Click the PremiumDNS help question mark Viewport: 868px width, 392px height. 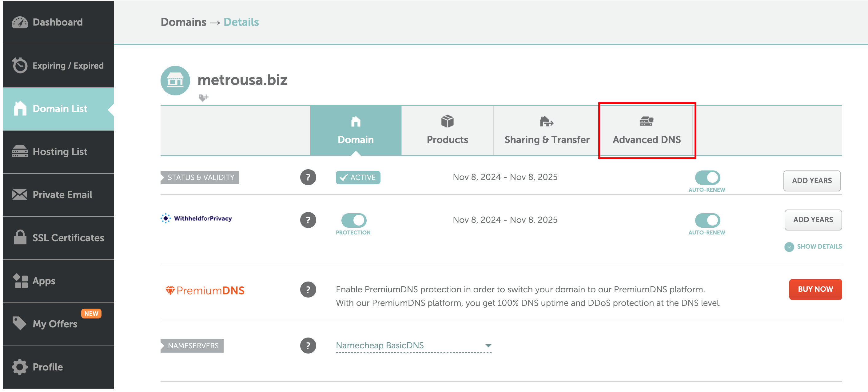click(308, 290)
